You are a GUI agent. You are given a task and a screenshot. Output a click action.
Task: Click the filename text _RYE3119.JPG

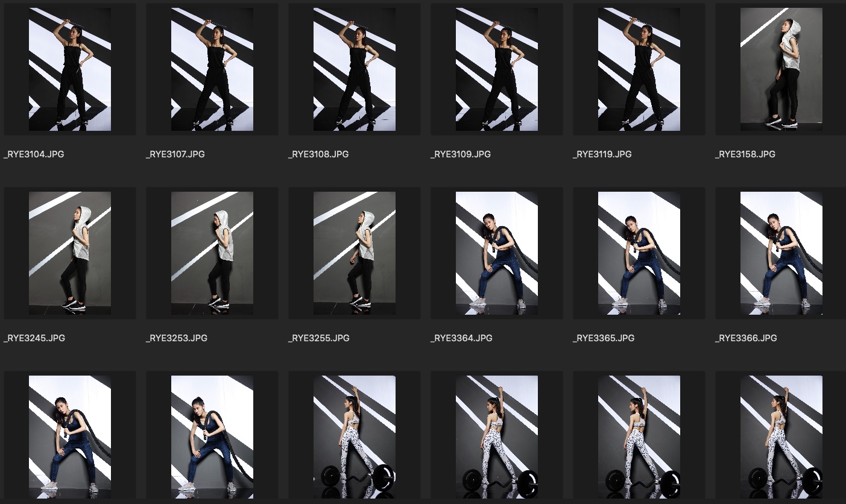pos(602,154)
